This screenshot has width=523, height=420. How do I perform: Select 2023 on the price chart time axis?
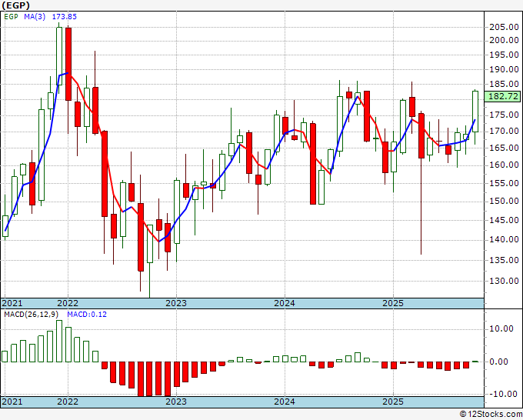[176, 303]
